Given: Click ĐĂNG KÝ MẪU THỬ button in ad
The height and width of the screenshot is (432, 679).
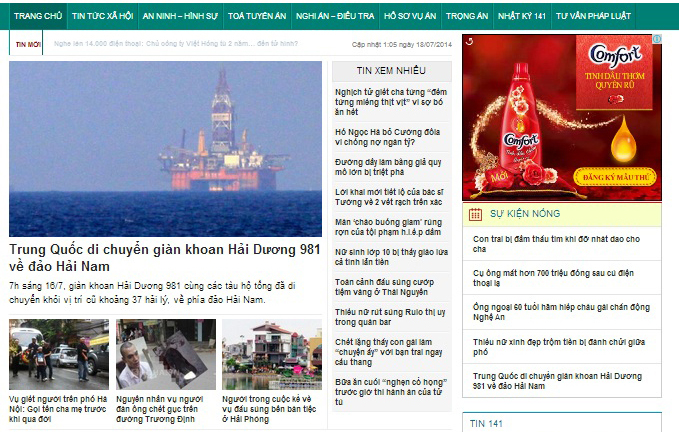Looking at the screenshot, I should point(615,177).
